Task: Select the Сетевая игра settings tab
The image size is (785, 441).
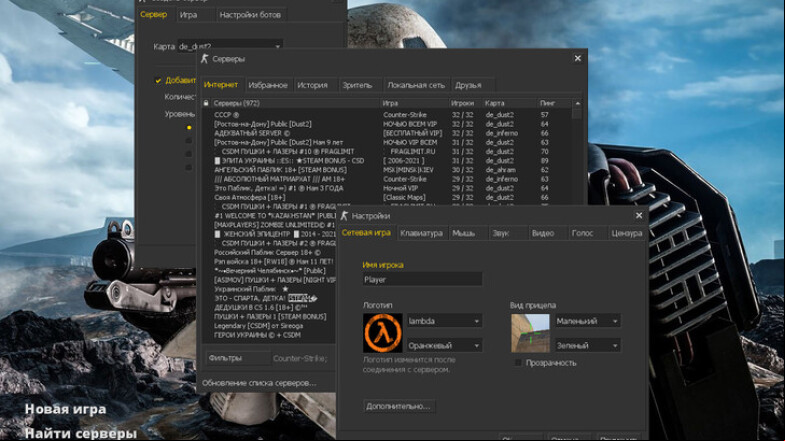Action: [x=366, y=233]
